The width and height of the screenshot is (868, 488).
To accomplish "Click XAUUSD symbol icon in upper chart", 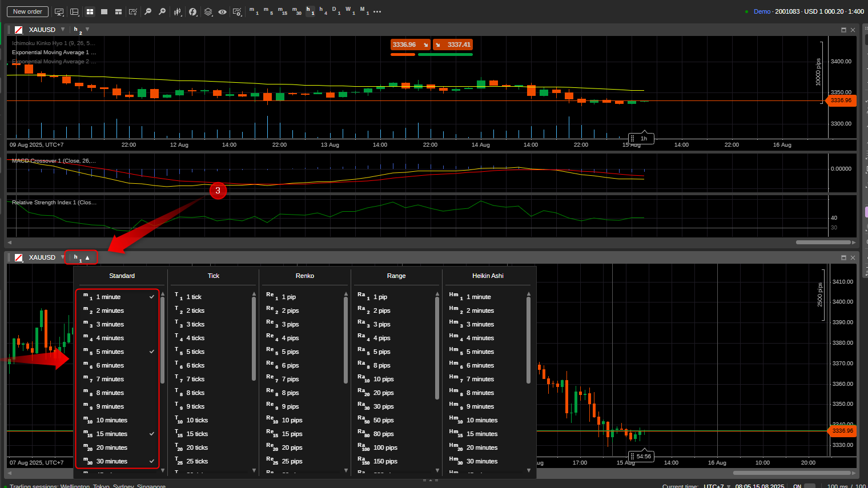I will pyautogui.click(x=18, y=30).
